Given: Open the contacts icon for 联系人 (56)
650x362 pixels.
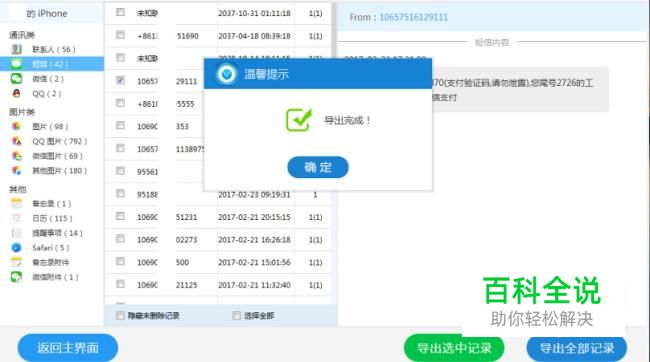Looking at the screenshot, I should click(16, 49).
